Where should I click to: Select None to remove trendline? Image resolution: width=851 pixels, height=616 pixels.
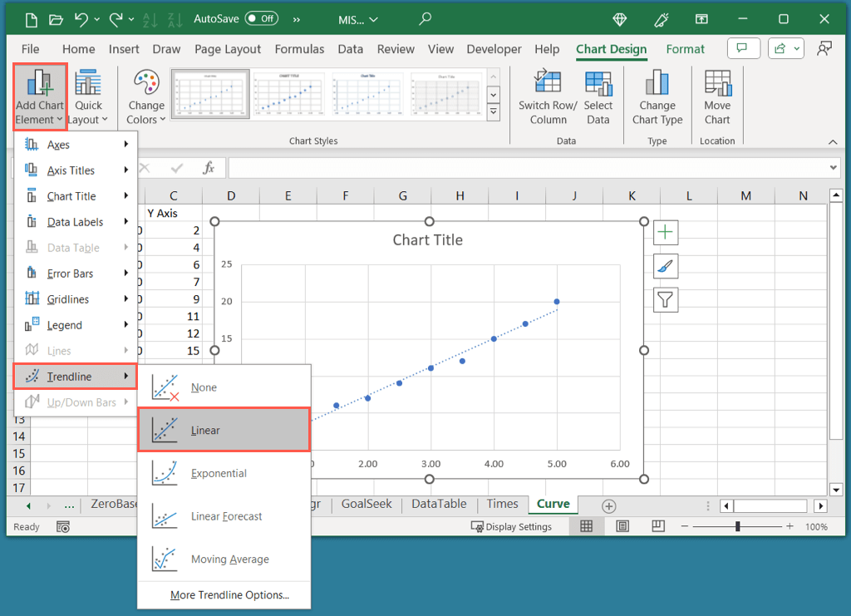[224, 387]
